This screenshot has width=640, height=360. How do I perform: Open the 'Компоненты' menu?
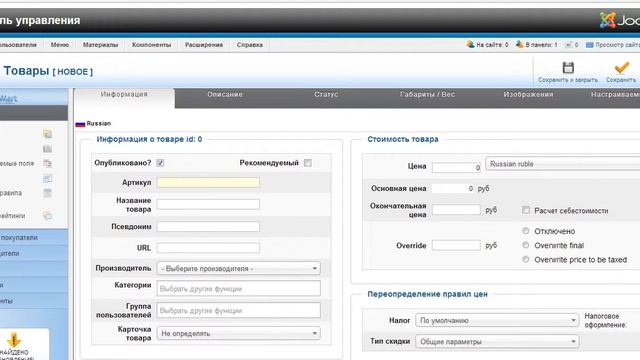pyautogui.click(x=151, y=45)
